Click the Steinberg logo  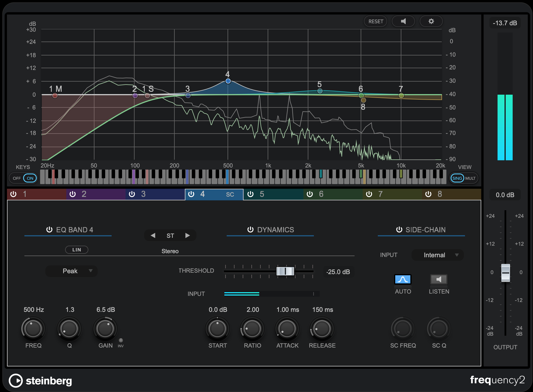pos(40,381)
